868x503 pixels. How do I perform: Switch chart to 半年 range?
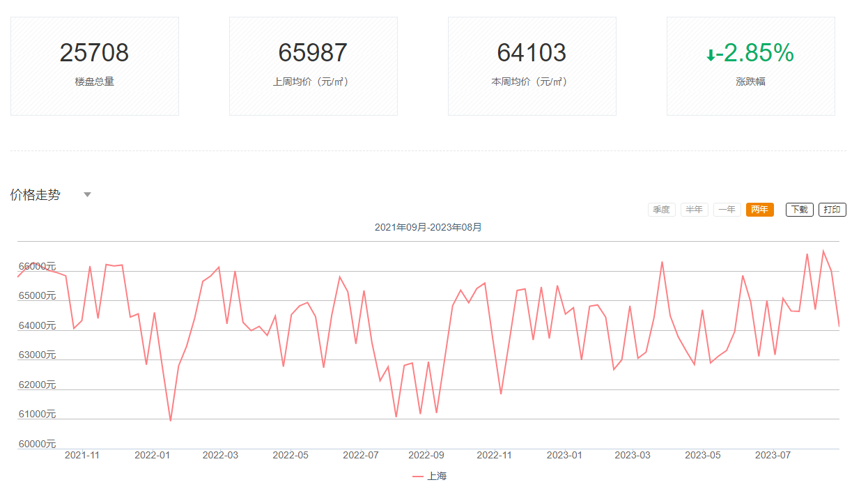tap(694, 210)
